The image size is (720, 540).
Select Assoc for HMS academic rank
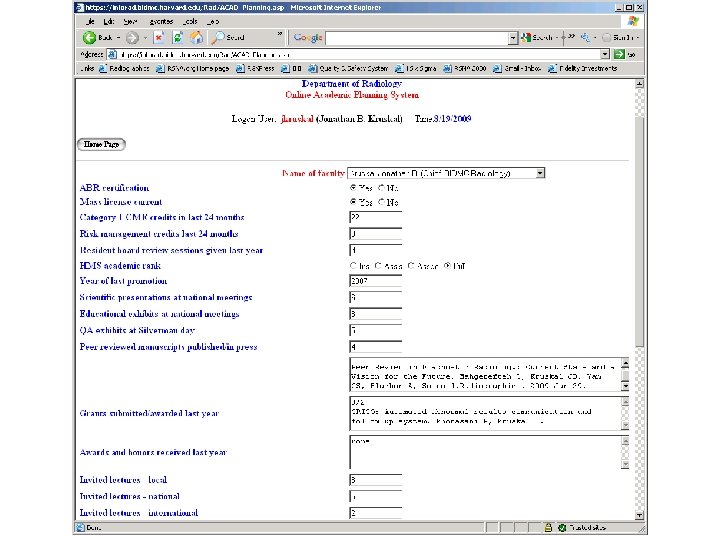tap(411, 265)
